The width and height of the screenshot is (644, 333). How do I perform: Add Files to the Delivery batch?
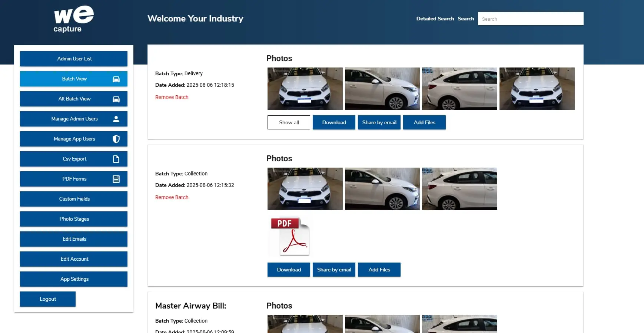click(424, 122)
